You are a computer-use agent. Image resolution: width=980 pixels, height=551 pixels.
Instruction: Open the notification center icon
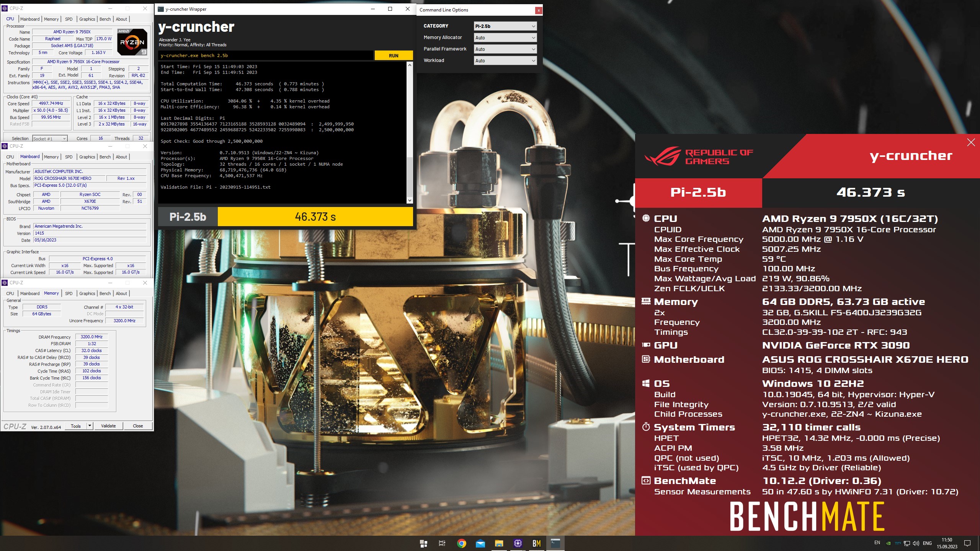coord(967,543)
